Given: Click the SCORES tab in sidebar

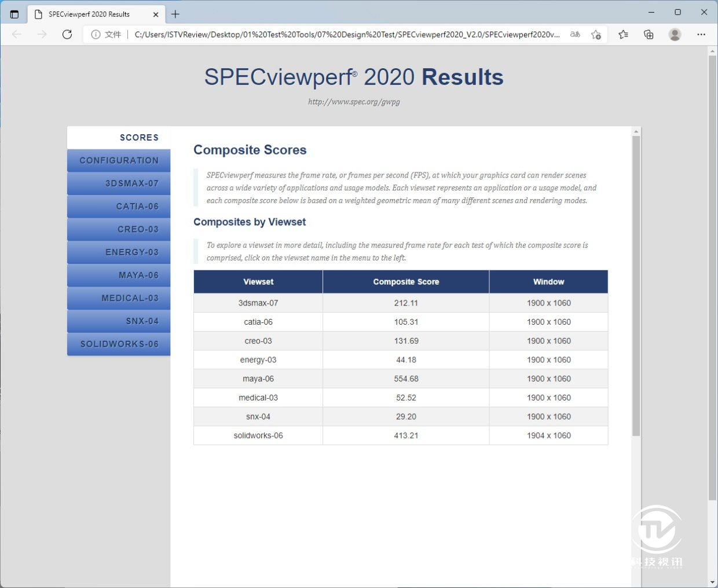Looking at the screenshot, I should pyautogui.click(x=119, y=138).
